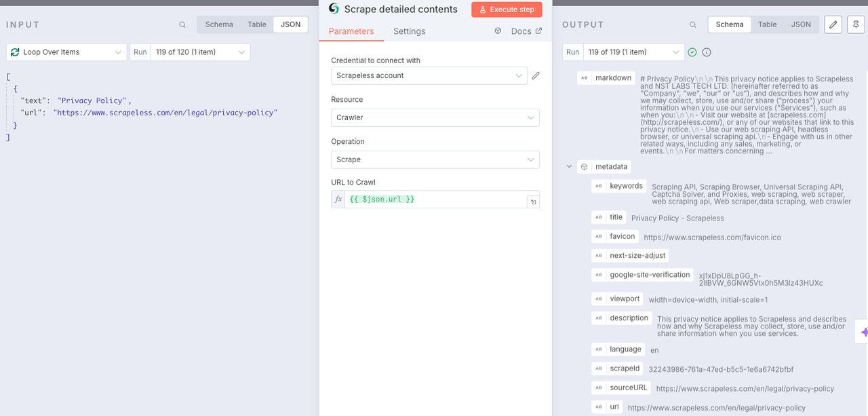Select the url field pill in output
Viewport: 868px width, 416px height.
coord(607,406)
